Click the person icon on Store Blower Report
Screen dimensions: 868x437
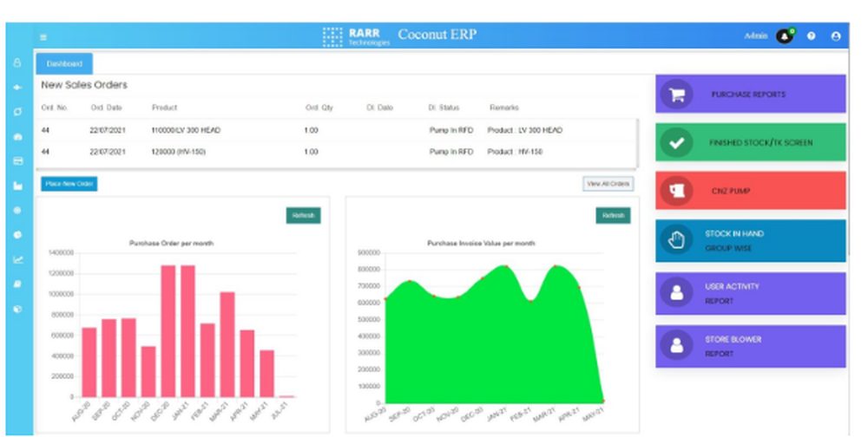(x=676, y=346)
